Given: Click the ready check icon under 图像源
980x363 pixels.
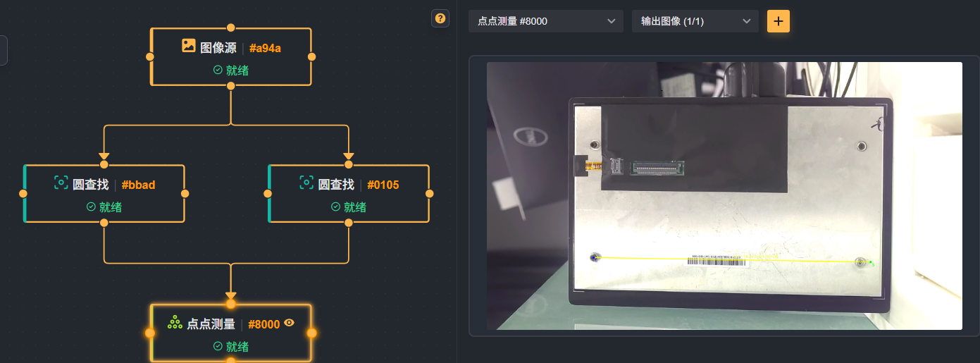Looking at the screenshot, I should pyautogui.click(x=218, y=70).
